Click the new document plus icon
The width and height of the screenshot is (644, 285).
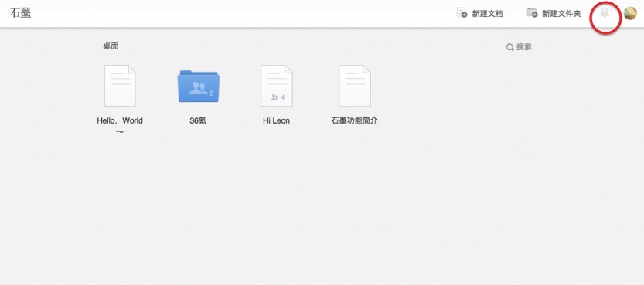click(x=462, y=13)
